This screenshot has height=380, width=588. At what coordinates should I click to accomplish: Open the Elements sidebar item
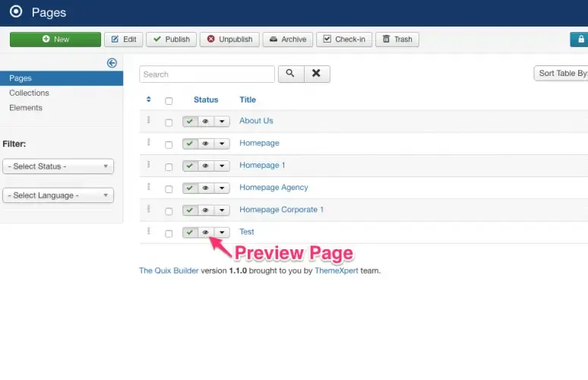pyautogui.click(x=26, y=108)
